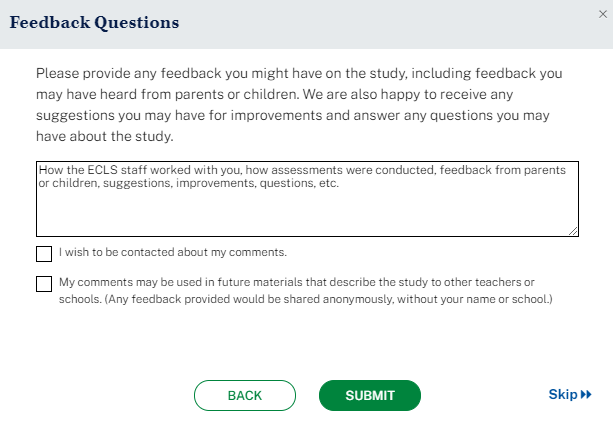Viewport: 613px width, 428px height.
Task: Click the blue word 'Skip'
Action: 563,395
